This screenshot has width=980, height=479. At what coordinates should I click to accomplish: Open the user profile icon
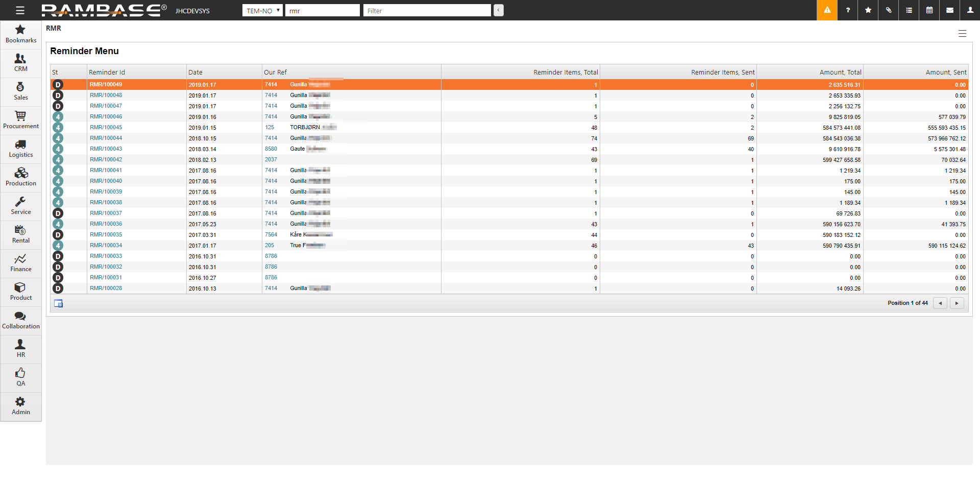pyautogui.click(x=970, y=10)
